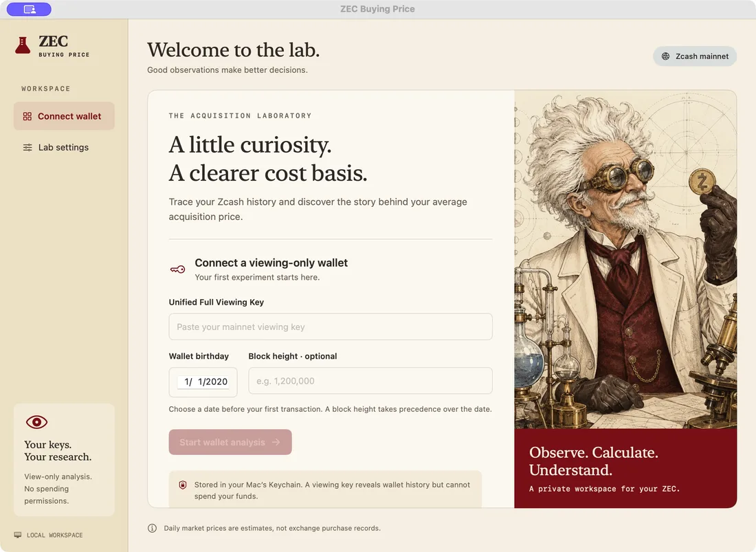
Task: Focus the Unified Full Viewing Key field
Action: pos(331,327)
